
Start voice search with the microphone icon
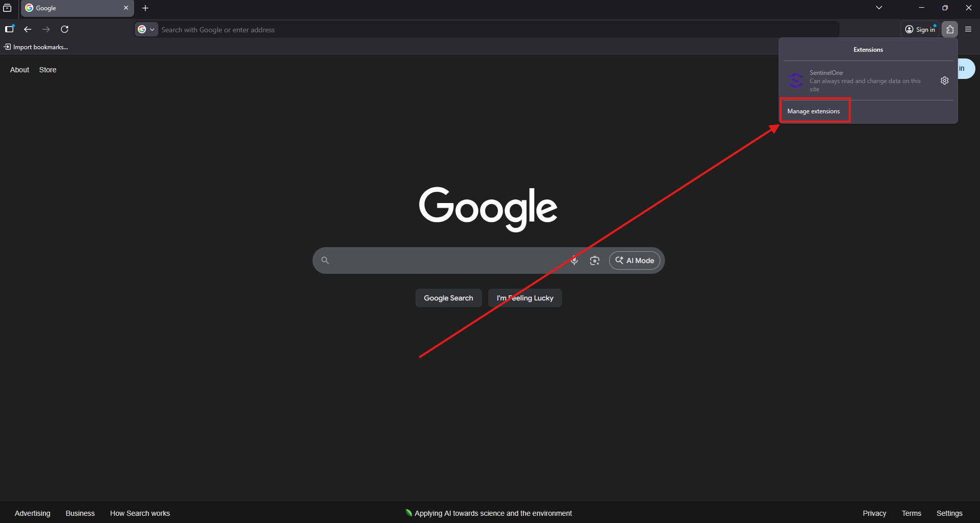tap(574, 260)
